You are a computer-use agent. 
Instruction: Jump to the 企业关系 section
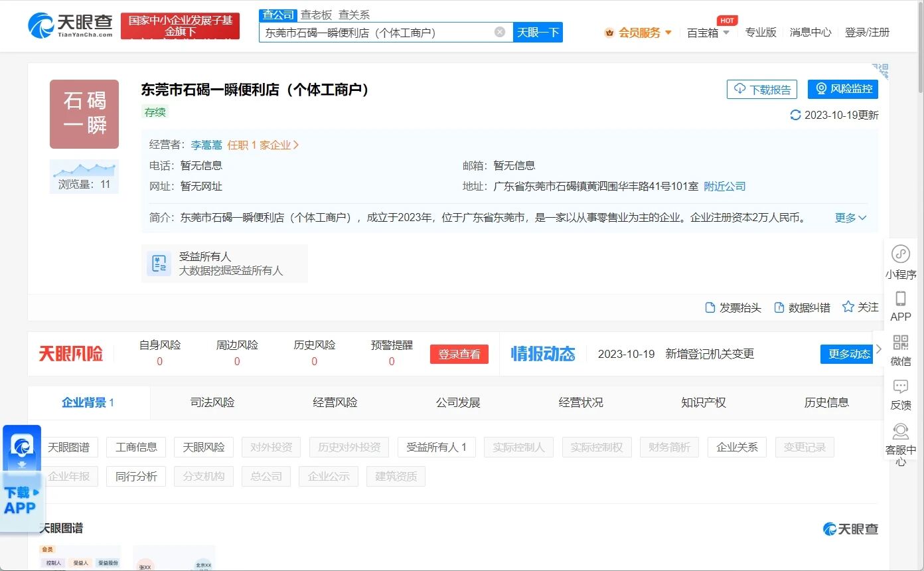click(x=737, y=448)
